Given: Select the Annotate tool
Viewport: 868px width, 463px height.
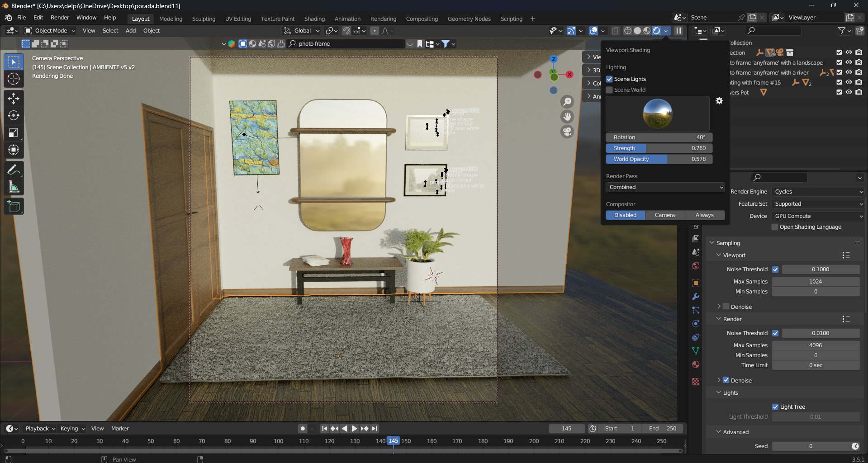Looking at the screenshot, I should tap(14, 170).
